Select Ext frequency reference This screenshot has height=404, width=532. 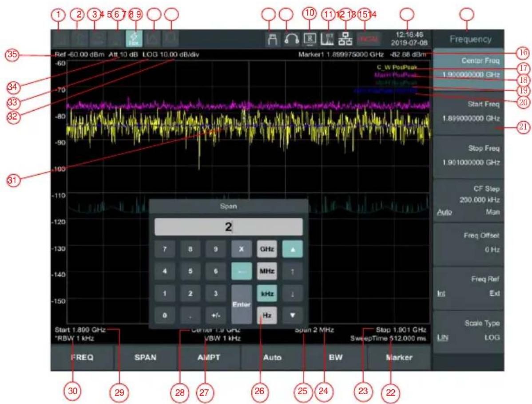click(495, 293)
